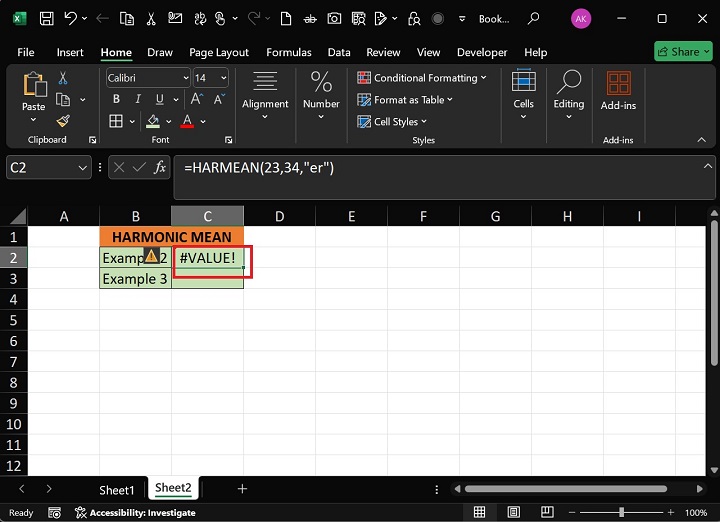The image size is (720, 522).
Task: Expand the formula bar chevron
Action: point(708,166)
